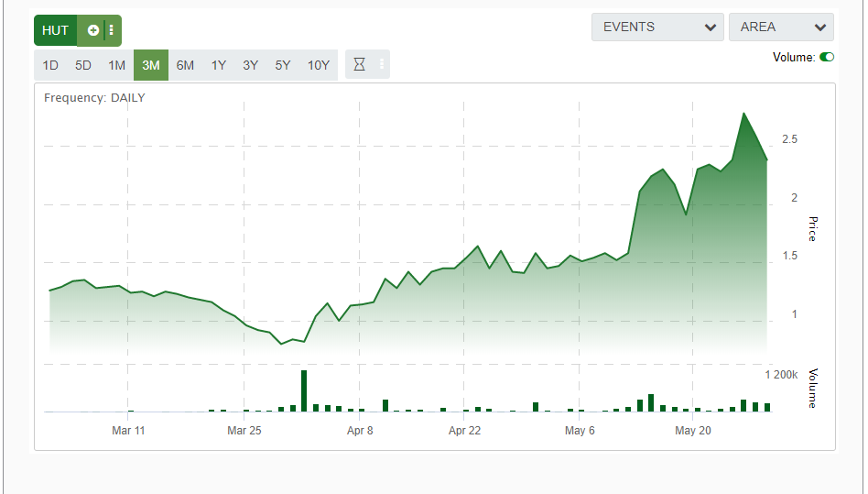The width and height of the screenshot is (868, 494).
Task: Click the Mar 11 date axis label
Action: (x=128, y=431)
